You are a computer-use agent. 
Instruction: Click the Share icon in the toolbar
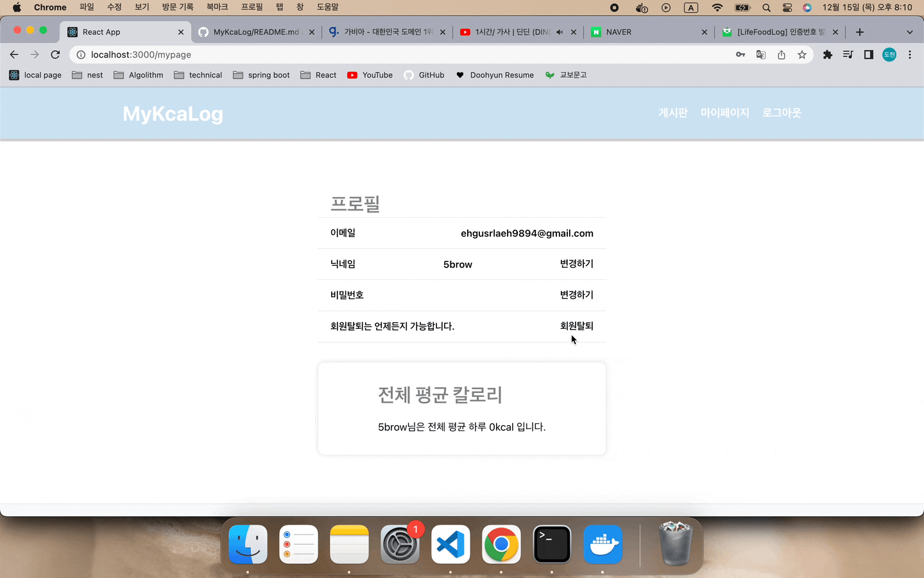point(781,55)
